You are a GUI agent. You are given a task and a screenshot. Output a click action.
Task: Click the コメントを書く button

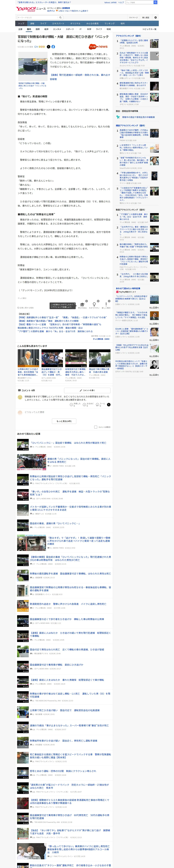pos(87,390)
